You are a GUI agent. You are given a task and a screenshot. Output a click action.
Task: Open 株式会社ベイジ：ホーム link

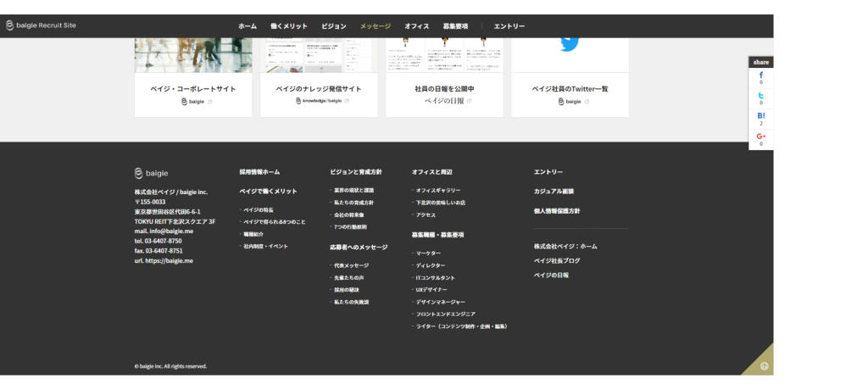click(565, 246)
